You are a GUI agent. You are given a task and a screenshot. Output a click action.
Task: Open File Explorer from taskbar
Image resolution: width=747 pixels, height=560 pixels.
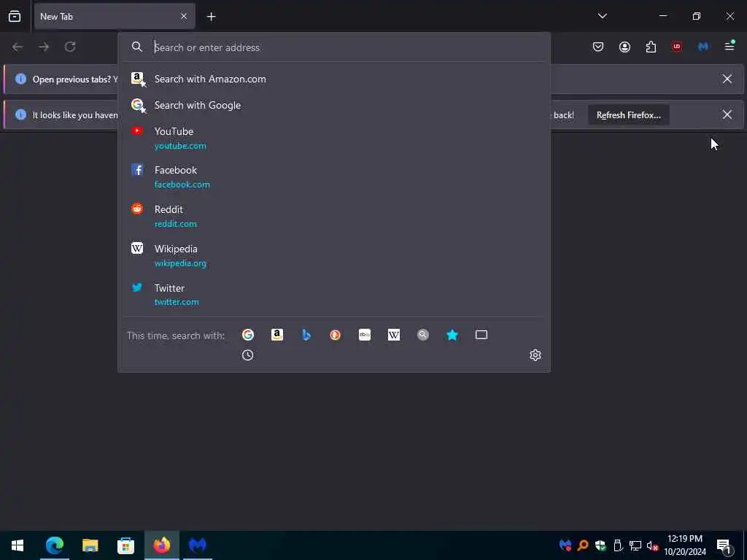pyautogui.click(x=90, y=545)
